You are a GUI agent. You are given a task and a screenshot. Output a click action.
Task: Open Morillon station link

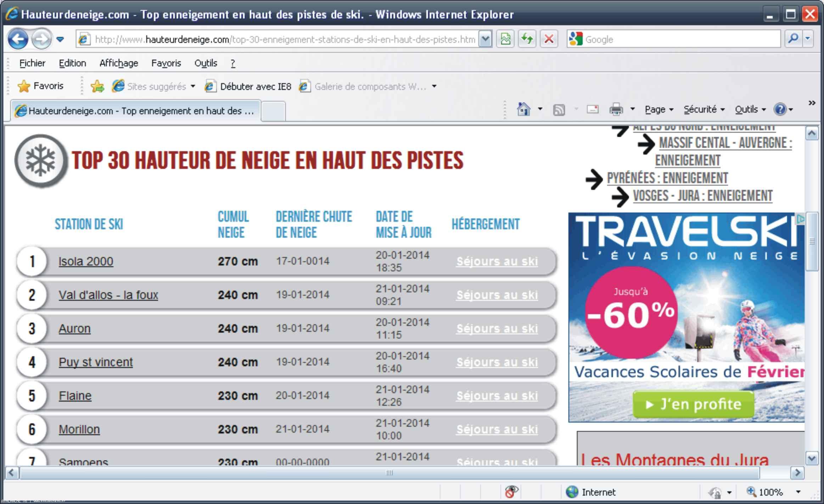[x=79, y=430]
